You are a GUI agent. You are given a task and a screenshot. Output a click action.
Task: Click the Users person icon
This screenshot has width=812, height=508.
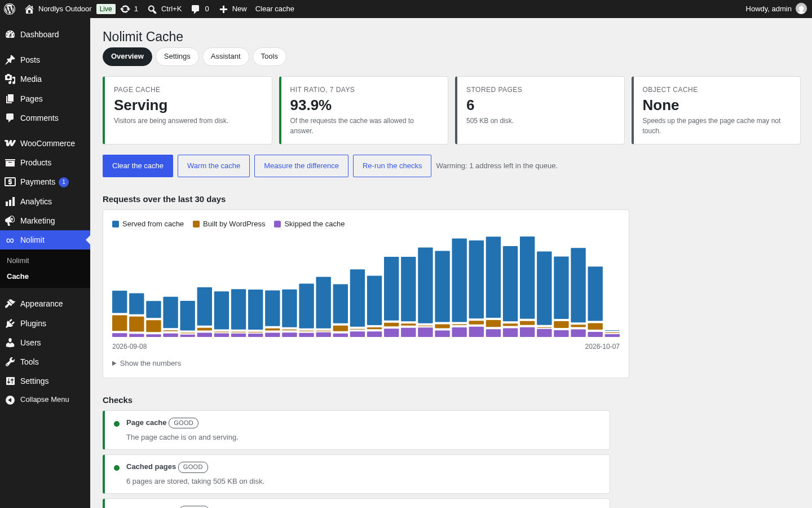pyautogui.click(x=10, y=343)
